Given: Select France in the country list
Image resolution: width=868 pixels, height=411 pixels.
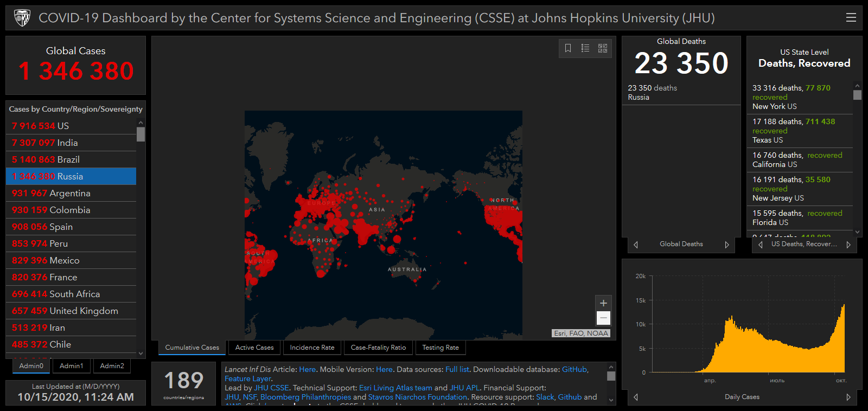Looking at the screenshot, I should tap(71, 277).
